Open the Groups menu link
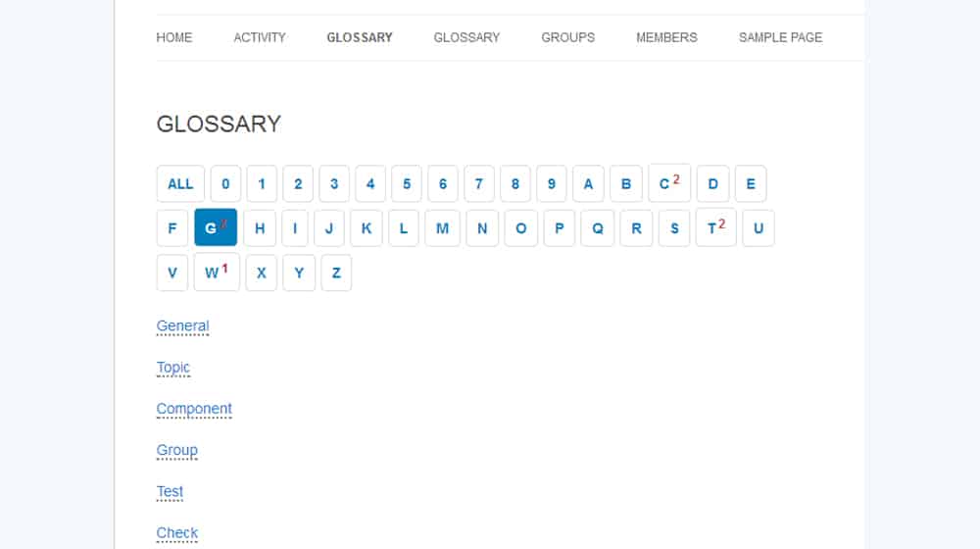Screen dimensions: 980x549 pyautogui.click(x=567, y=37)
